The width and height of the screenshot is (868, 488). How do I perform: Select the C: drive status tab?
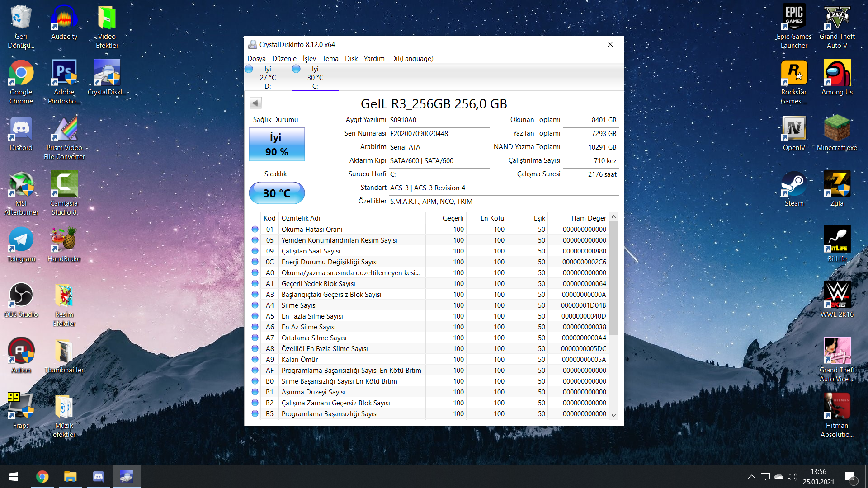click(x=315, y=77)
